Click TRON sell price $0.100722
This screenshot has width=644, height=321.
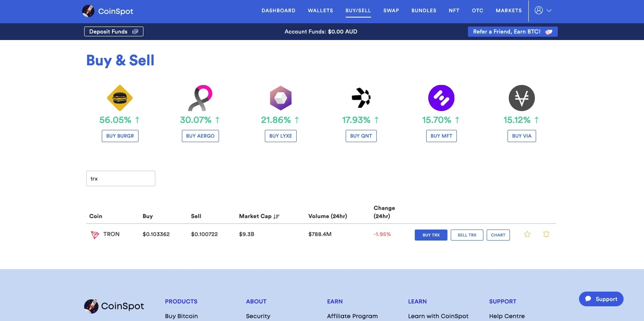click(x=204, y=234)
